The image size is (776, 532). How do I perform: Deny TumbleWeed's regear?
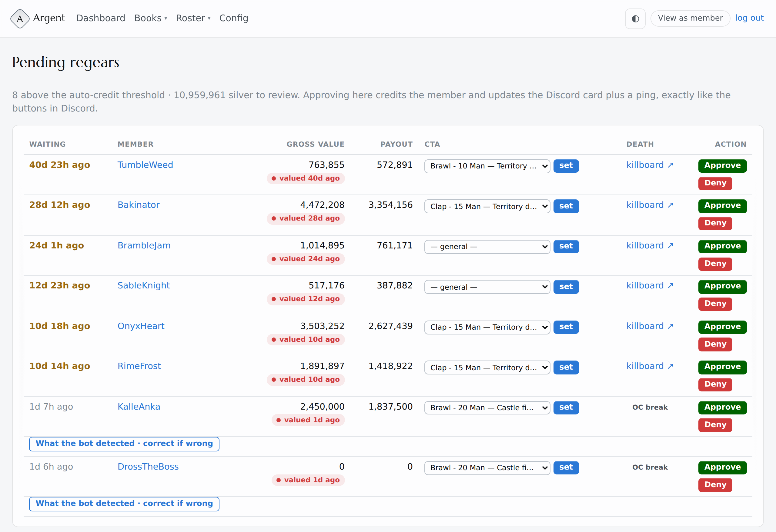point(715,183)
